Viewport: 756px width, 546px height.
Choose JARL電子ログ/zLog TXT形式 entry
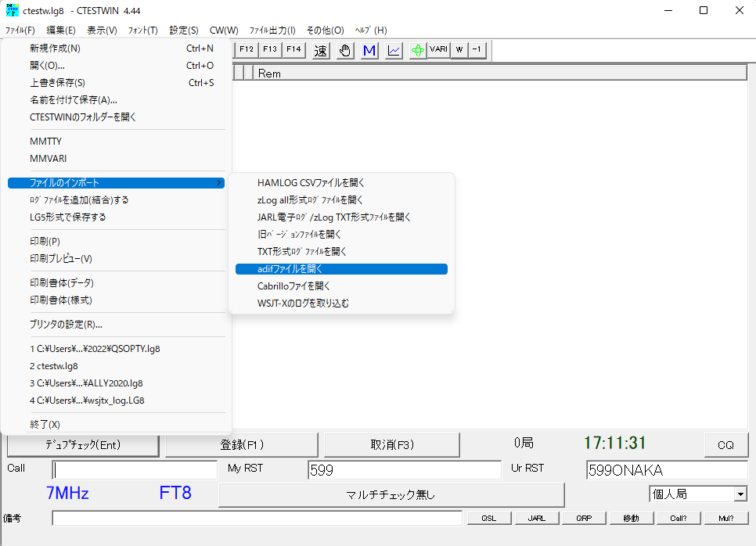pyautogui.click(x=341, y=217)
